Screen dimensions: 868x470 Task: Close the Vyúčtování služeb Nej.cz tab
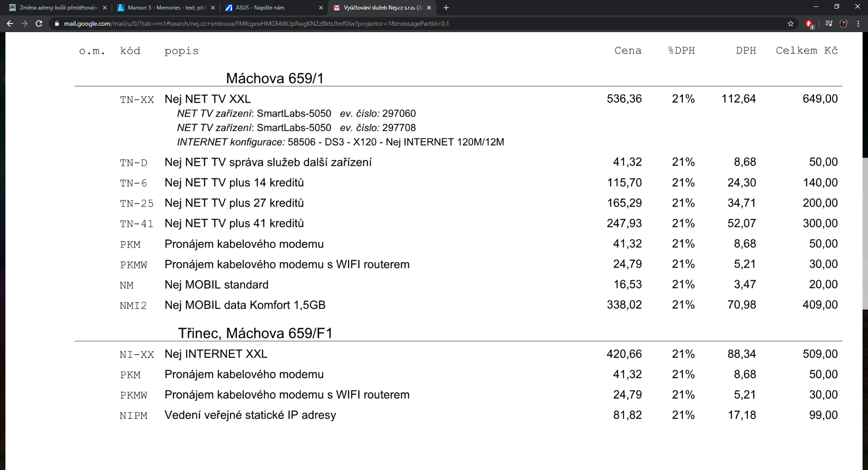point(429,8)
